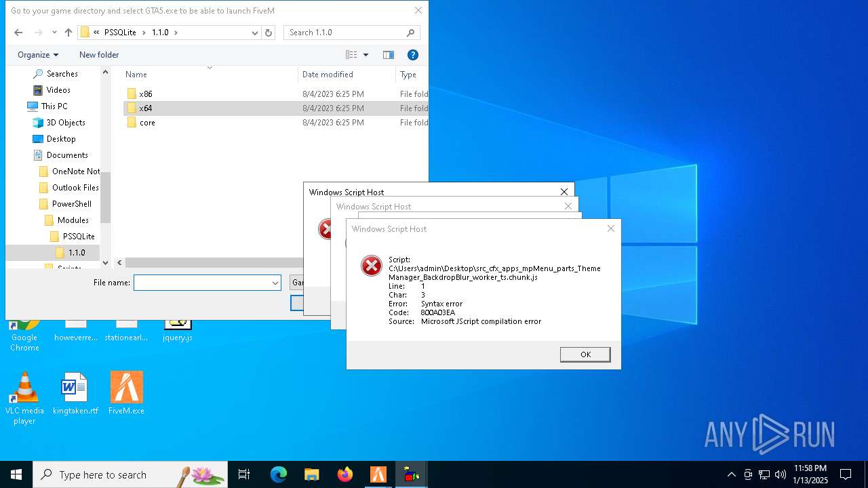
Task: Refresh the 1.1.0 folder view
Action: click(269, 33)
